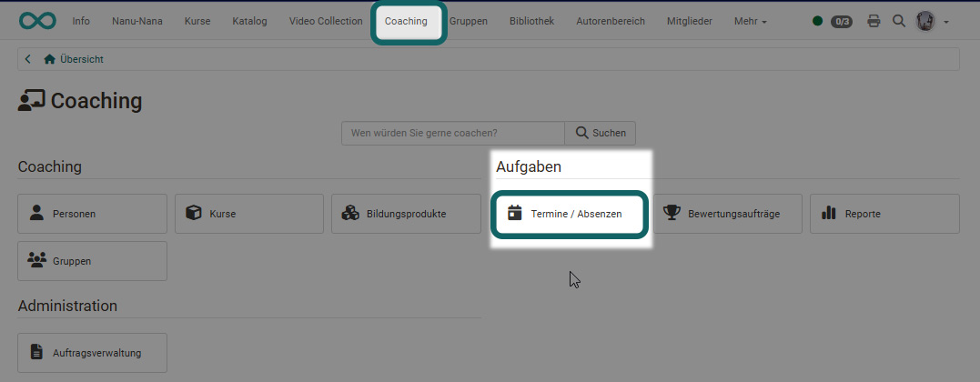
Task: Click the Coaching section subheading
Action: click(50, 167)
